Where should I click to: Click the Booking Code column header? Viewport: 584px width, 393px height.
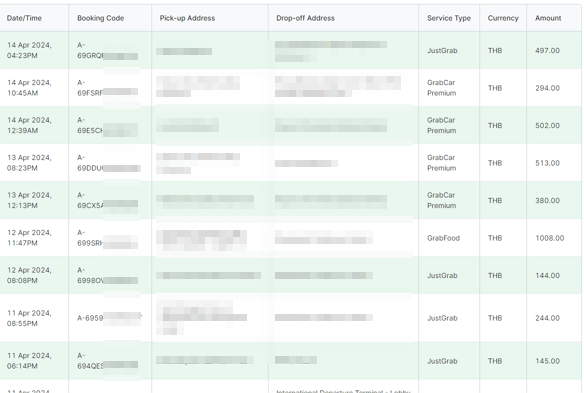coord(101,18)
